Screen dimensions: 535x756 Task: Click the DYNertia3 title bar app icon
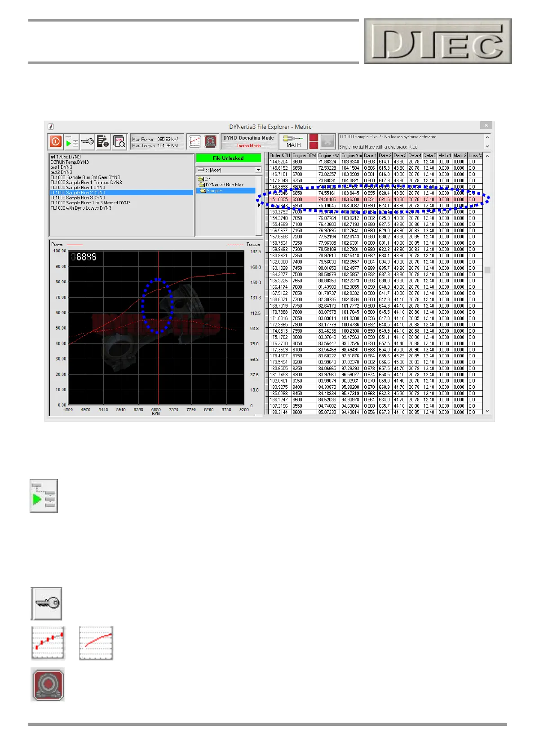[x=50, y=127]
